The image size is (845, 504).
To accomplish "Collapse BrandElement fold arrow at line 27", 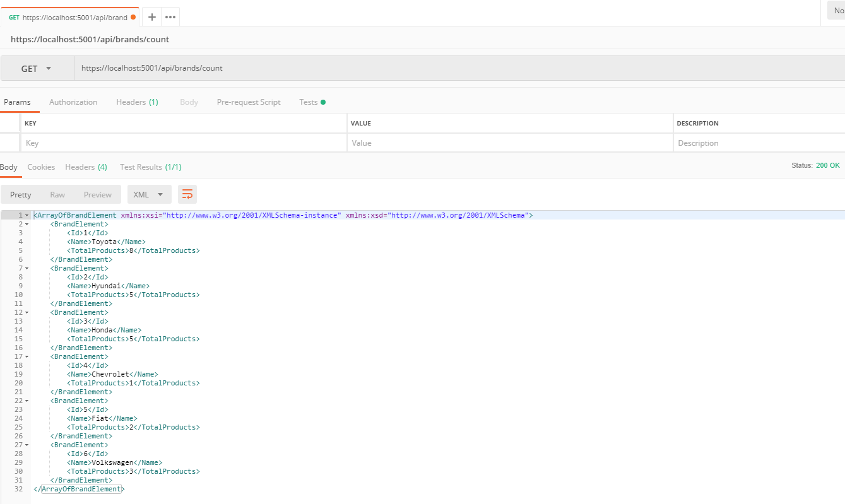I will pos(27,445).
